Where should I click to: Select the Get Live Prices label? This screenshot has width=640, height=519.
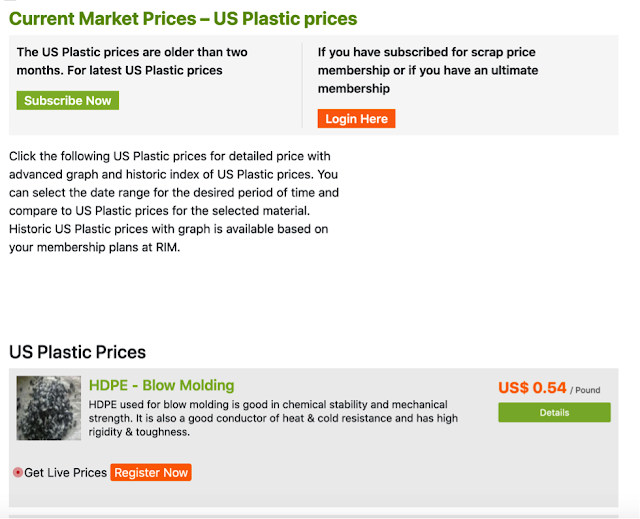65,472
